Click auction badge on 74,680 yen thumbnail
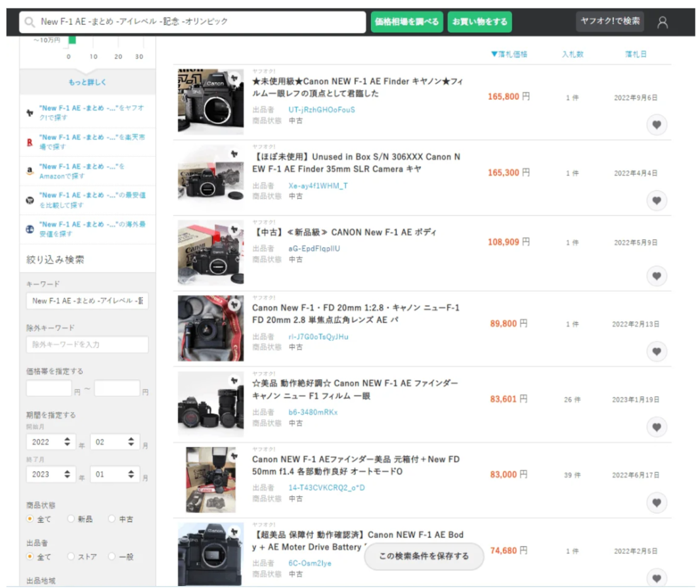Screen dimensions: 700x588 pyautogui.click(x=234, y=531)
